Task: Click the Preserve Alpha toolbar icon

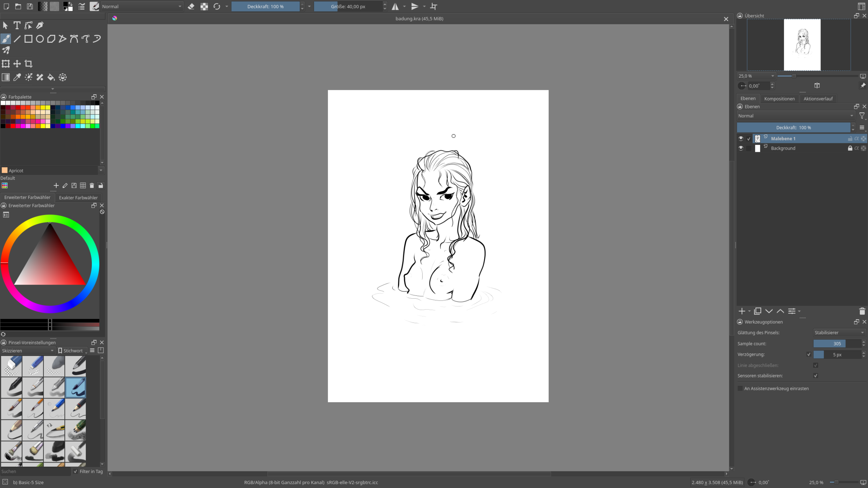Action: point(204,6)
